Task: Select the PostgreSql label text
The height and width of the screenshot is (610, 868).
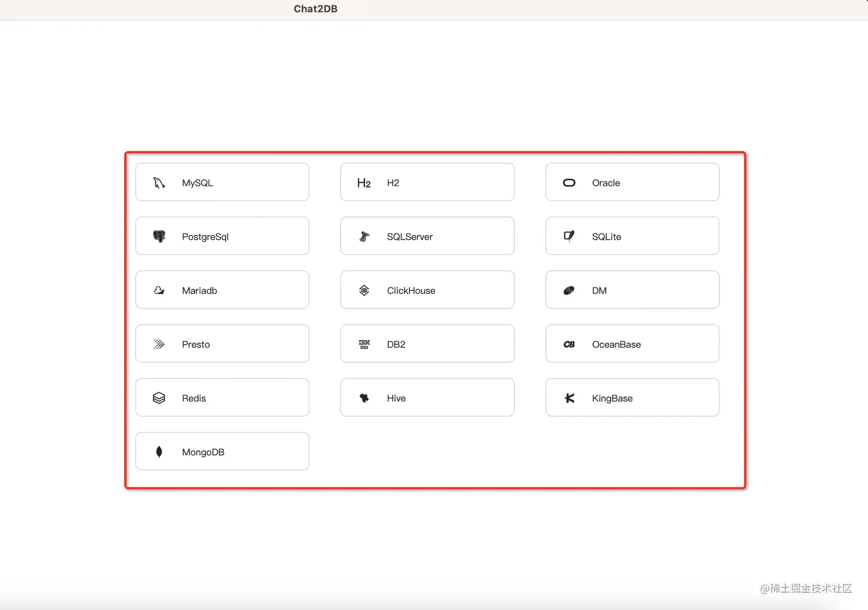Action: coord(205,237)
